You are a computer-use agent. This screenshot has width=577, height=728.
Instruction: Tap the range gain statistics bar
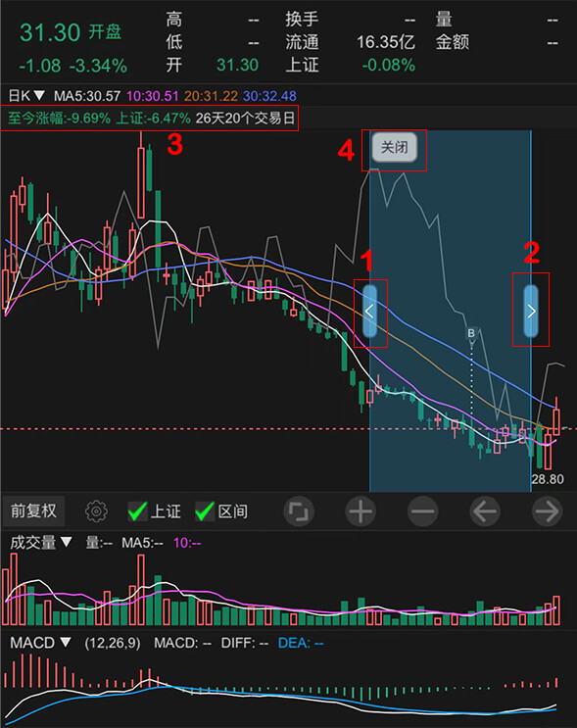(x=150, y=119)
